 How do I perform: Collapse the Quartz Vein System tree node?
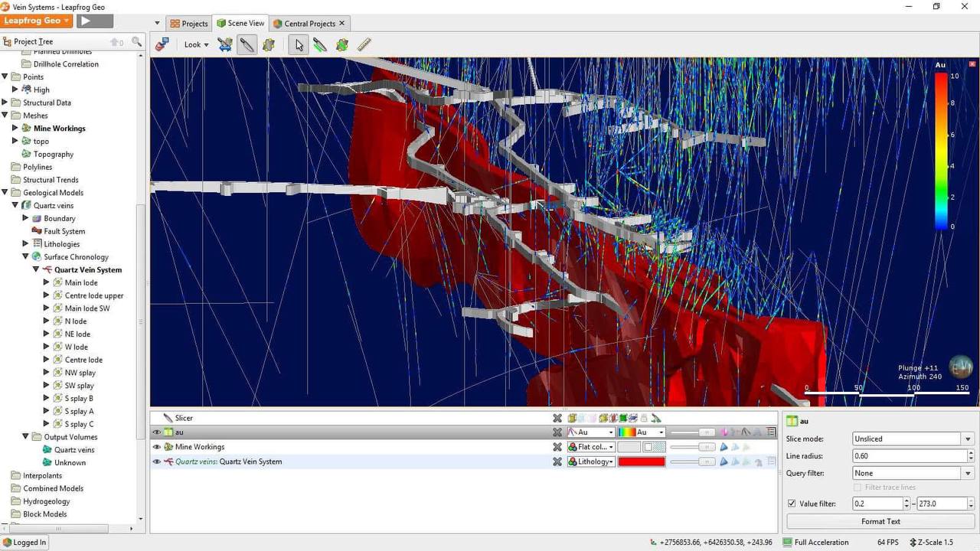(x=36, y=270)
